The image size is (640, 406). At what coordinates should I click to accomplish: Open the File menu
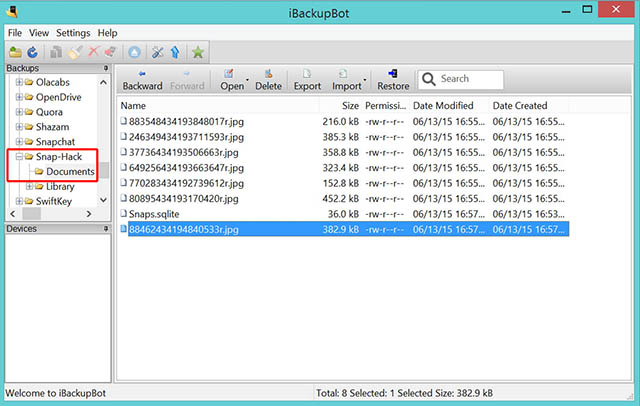15,33
